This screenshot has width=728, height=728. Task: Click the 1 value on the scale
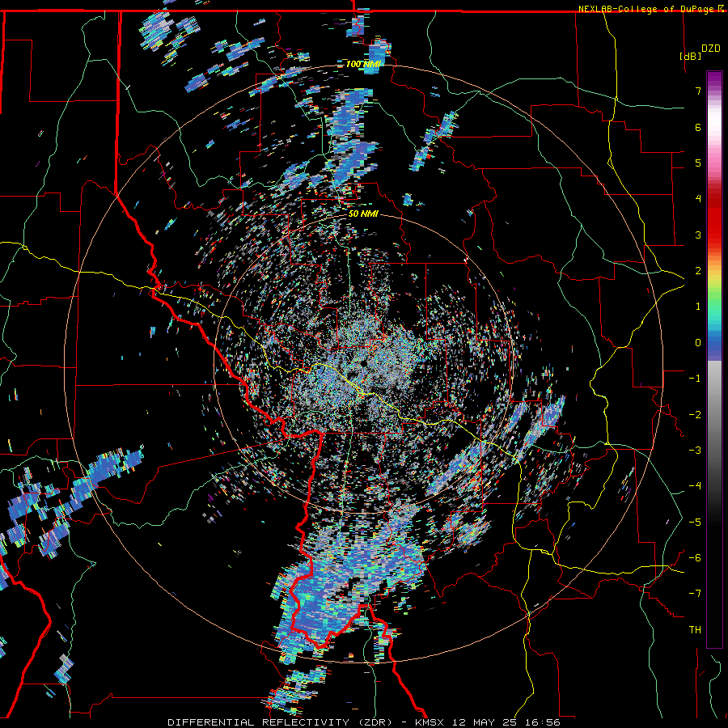tap(698, 307)
